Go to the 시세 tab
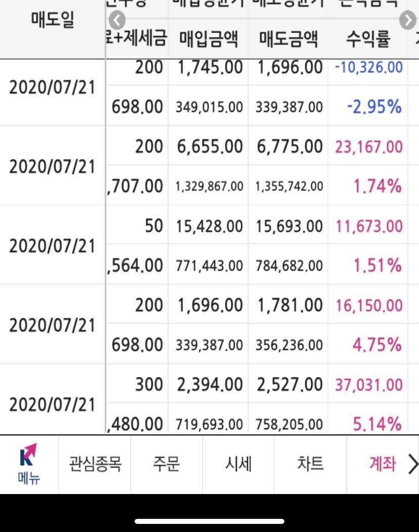The image size is (419, 532). [238, 464]
